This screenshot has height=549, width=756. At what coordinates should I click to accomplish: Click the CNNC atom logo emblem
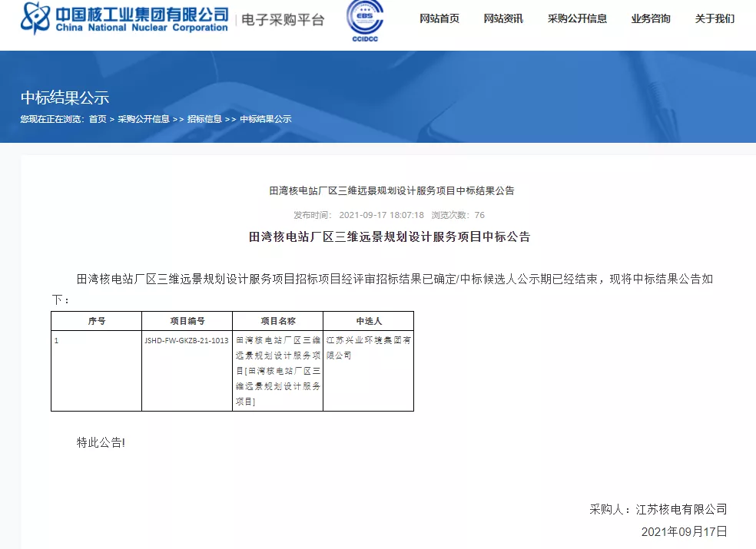[x=36, y=18]
